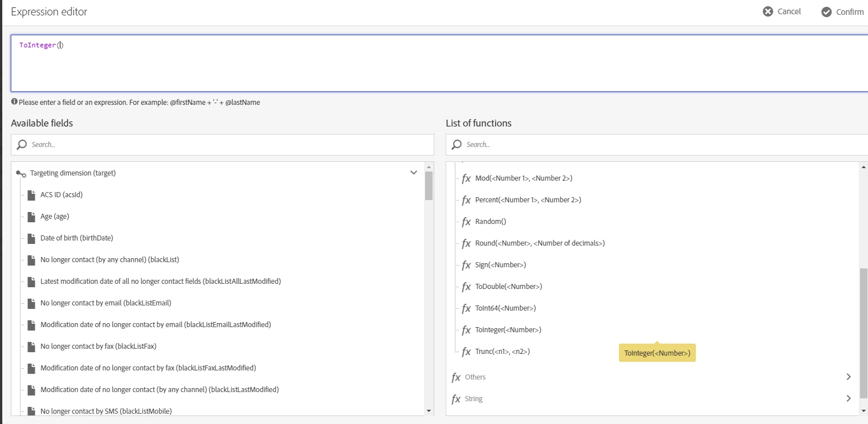
Task: Select No longer contact (by any channel) (blackList)
Action: point(110,260)
